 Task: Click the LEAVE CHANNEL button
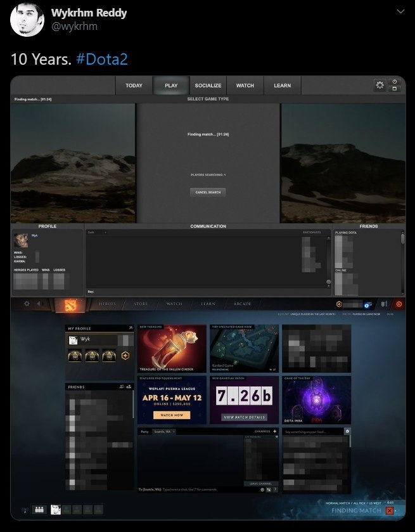(x=260, y=483)
